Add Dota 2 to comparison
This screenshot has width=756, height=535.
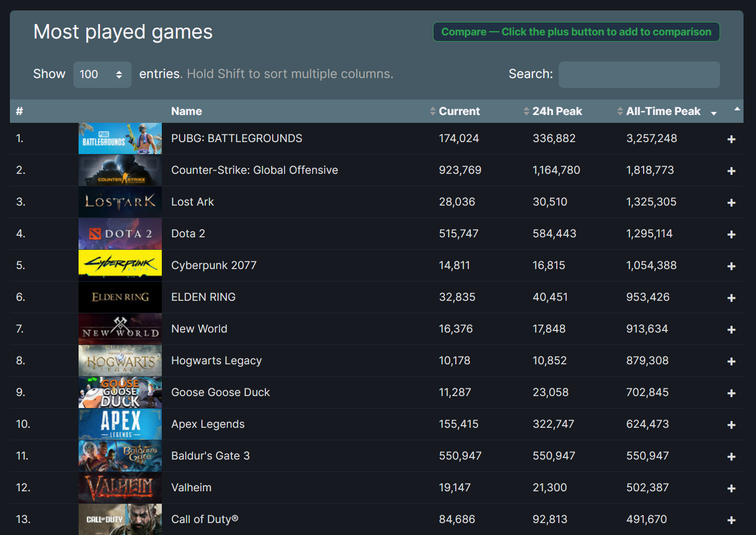click(x=731, y=234)
